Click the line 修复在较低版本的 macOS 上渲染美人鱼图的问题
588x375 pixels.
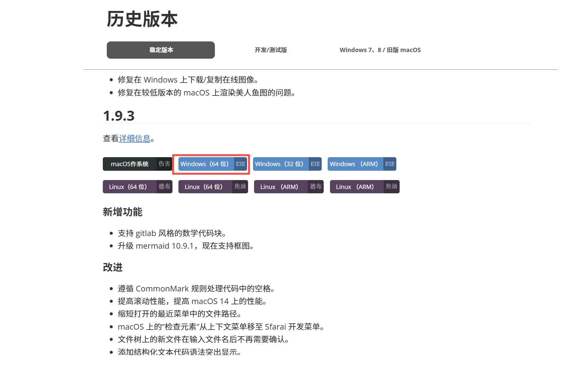207,93
